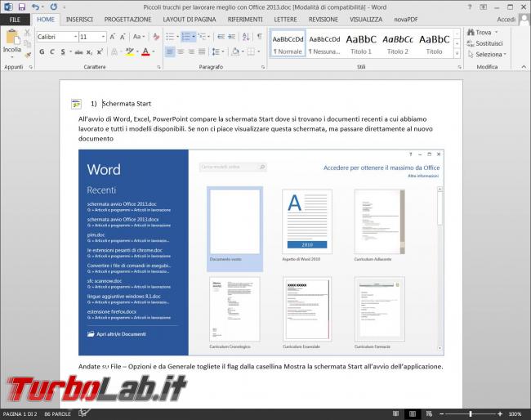This screenshot has height=420, width=531.
Task: Open the Calibri font name dropdown
Action: [75, 37]
